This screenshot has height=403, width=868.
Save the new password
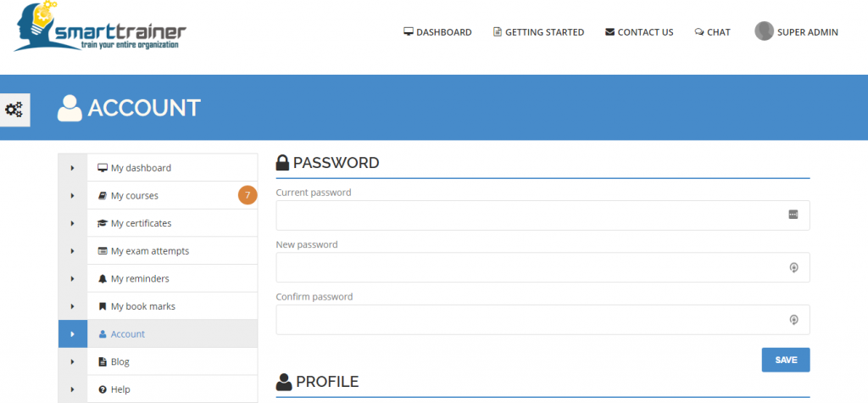click(785, 360)
